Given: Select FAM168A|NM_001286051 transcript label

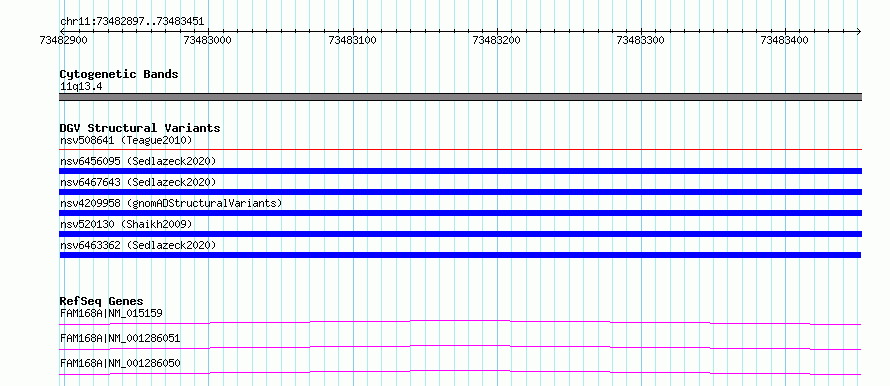Looking at the screenshot, I should [x=120, y=338].
